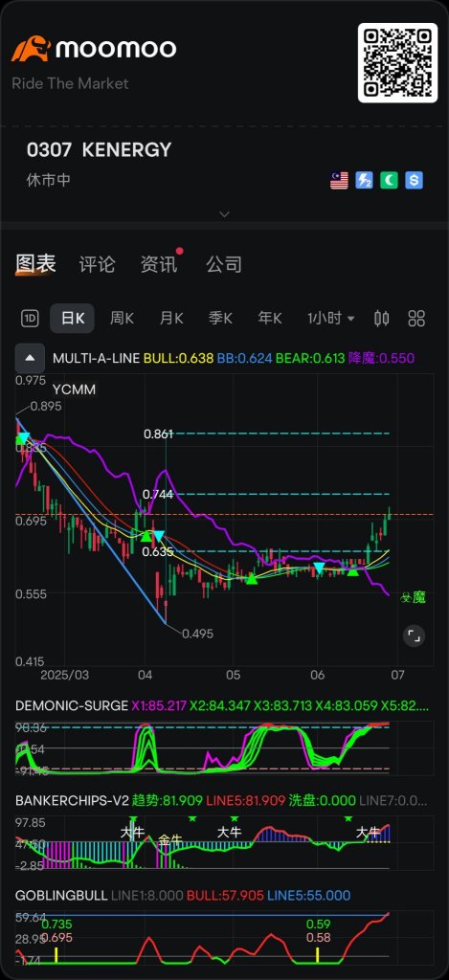Tap the 洗盘:0.000 value
Viewport: 449px width, 980px height.
(x=320, y=801)
